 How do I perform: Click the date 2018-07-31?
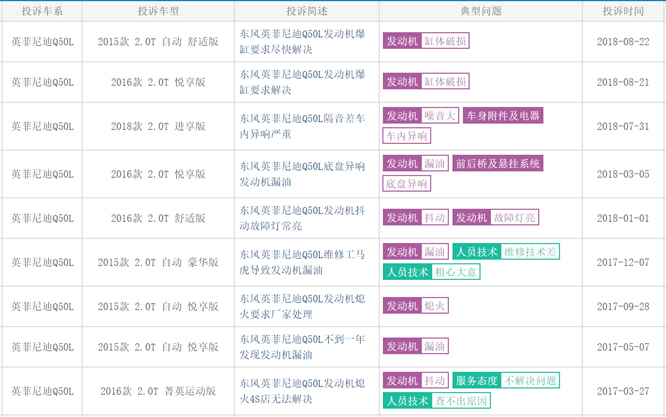point(623,126)
